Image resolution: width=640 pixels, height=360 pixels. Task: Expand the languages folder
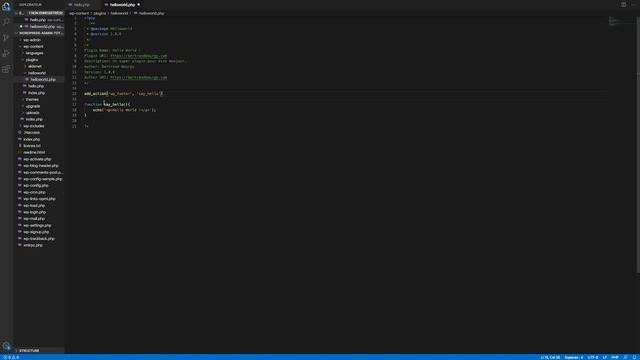34,53
